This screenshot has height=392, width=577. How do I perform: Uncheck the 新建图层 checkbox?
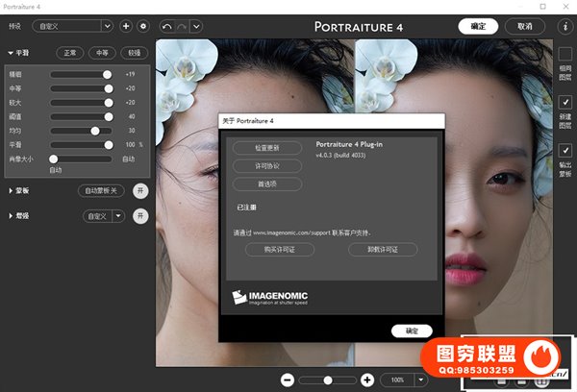(564, 102)
